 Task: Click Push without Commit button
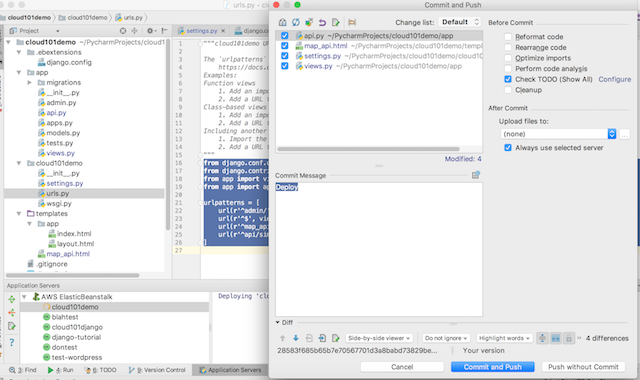583,367
